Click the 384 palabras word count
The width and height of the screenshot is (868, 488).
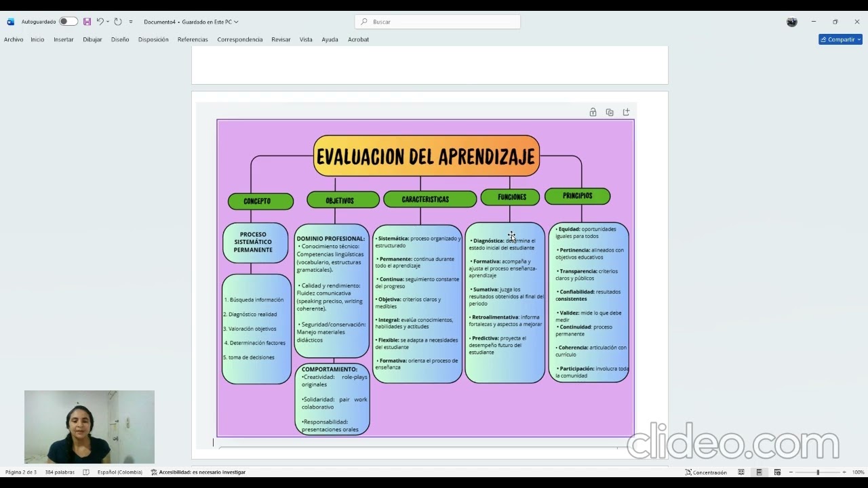pyautogui.click(x=60, y=472)
